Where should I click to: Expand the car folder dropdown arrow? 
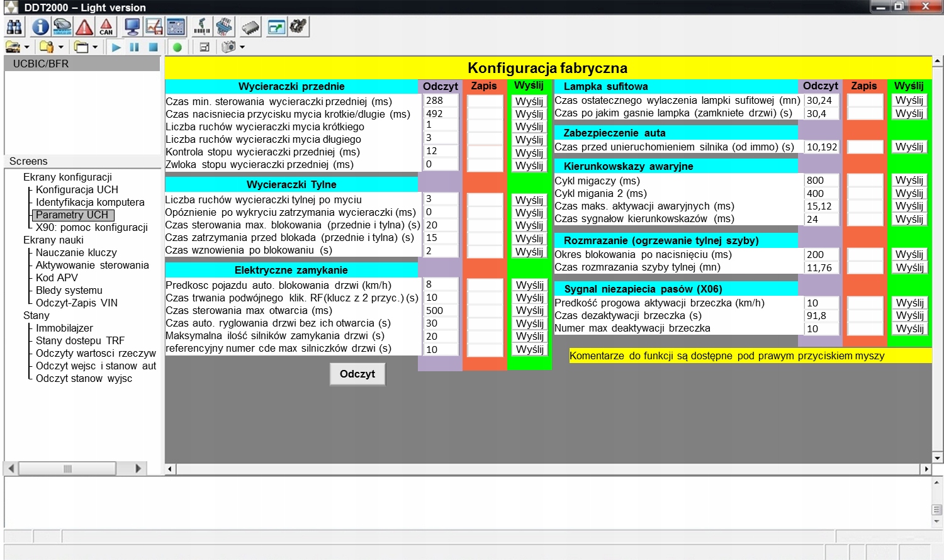27,47
